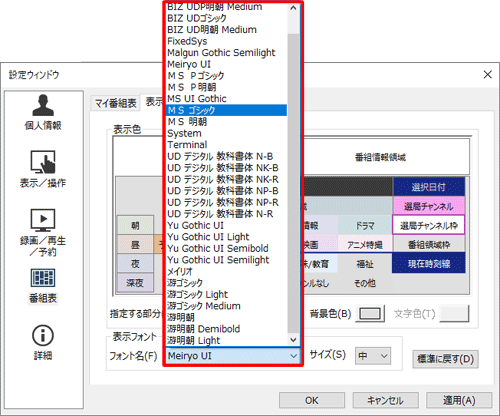Click the font list scroll-down arrow
The height and width of the screenshot is (416, 500).
coord(293,340)
